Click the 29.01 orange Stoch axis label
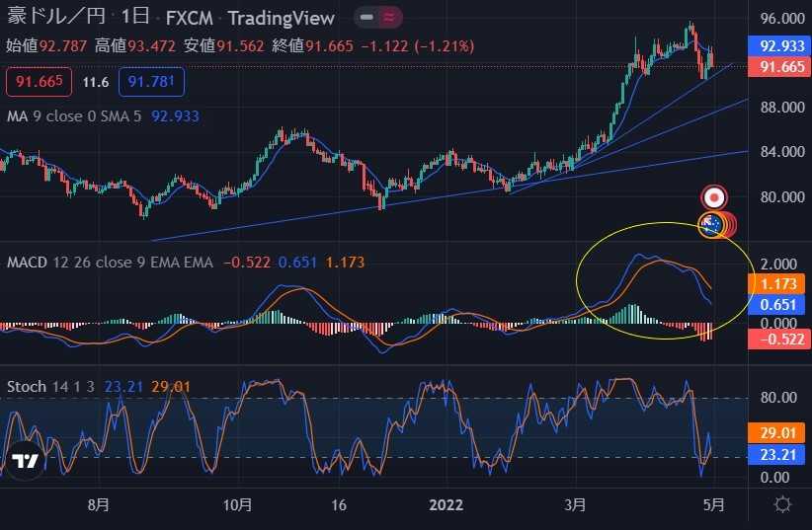This screenshot has height=530, width=812. click(776, 432)
